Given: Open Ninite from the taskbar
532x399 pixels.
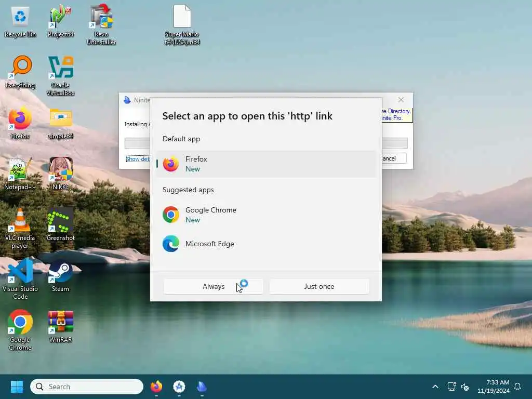Looking at the screenshot, I should tap(202, 387).
